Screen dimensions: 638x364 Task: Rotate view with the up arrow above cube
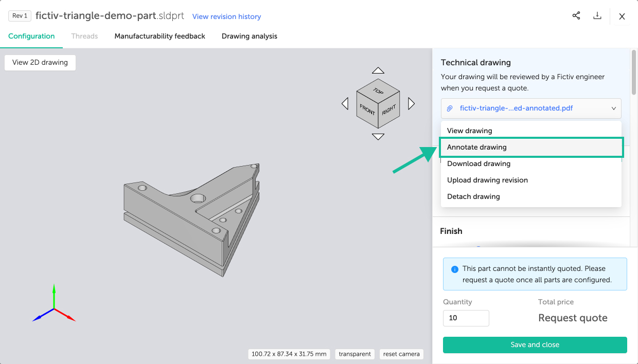pyautogui.click(x=378, y=70)
